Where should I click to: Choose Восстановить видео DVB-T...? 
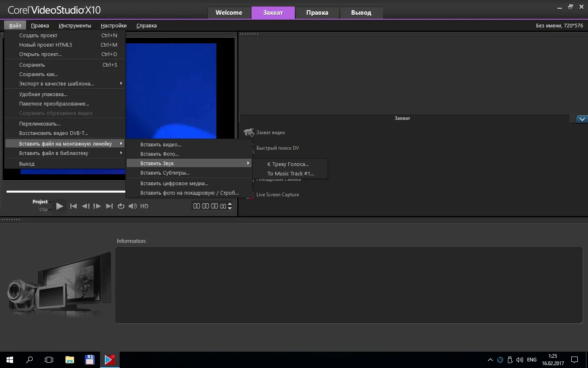(x=65, y=133)
